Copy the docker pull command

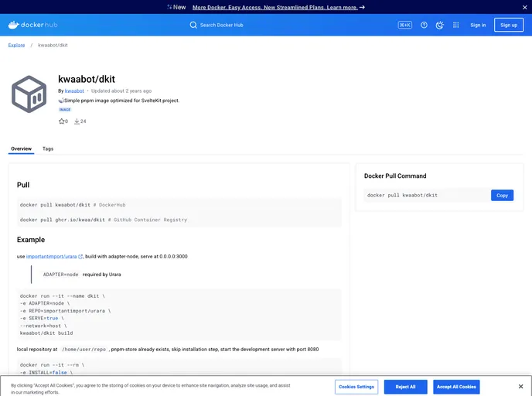pyautogui.click(x=502, y=196)
